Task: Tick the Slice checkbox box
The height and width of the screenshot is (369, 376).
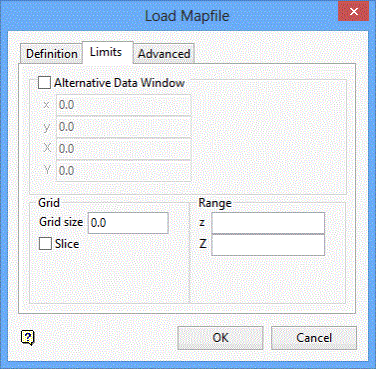Action: coord(45,244)
